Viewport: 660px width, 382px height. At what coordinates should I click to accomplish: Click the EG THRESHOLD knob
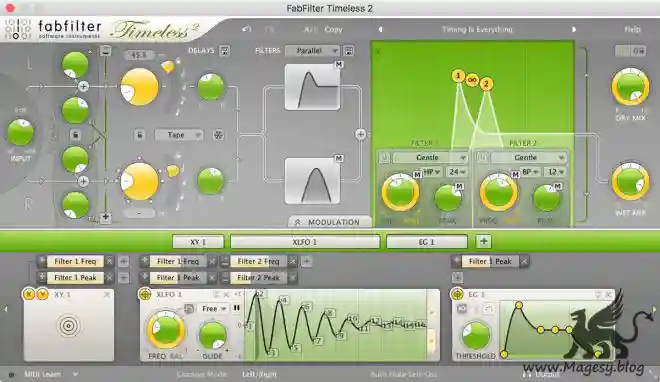pyautogui.click(x=476, y=336)
